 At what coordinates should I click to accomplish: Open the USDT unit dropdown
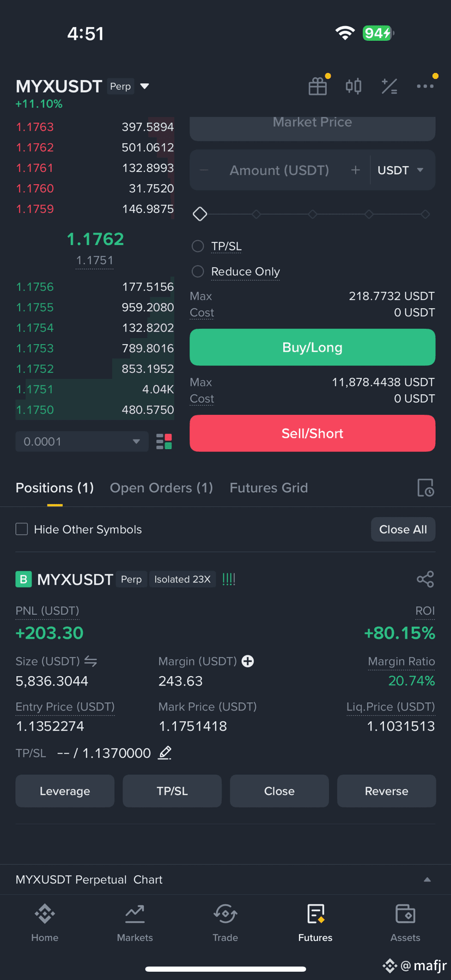coord(401,170)
